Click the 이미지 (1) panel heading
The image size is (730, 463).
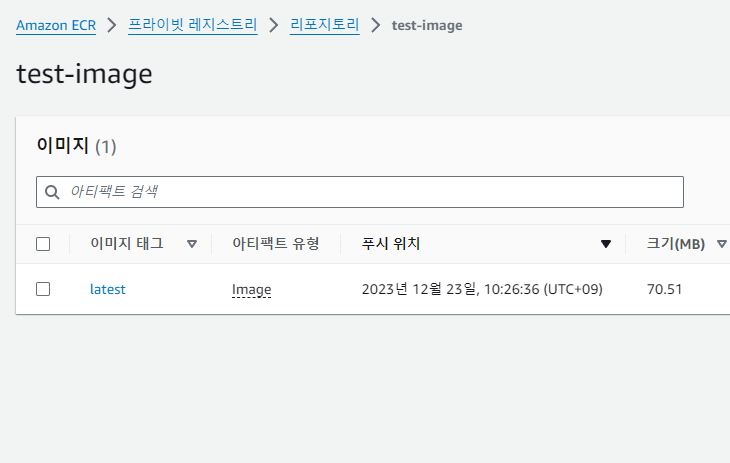coord(76,146)
